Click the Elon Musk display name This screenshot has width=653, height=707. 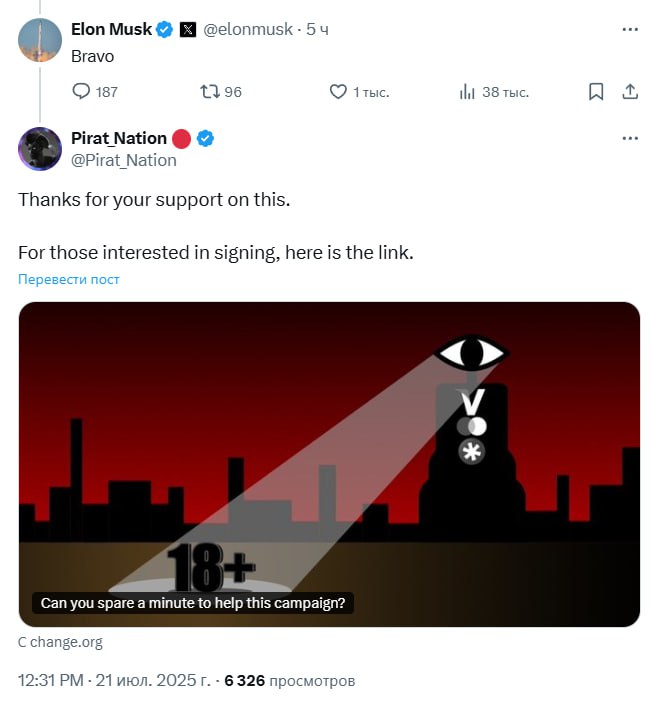(111, 29)
